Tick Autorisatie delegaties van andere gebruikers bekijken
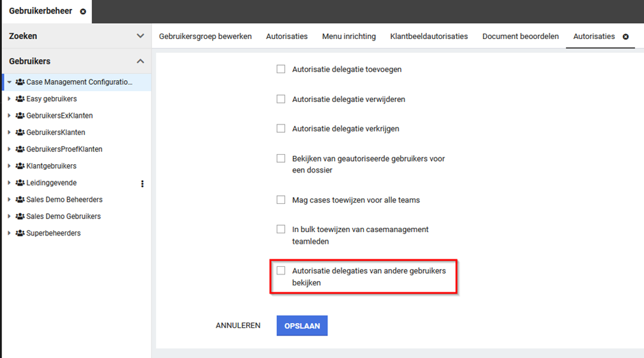The width and height of the screenshot is (644, 358). [281, 271]
